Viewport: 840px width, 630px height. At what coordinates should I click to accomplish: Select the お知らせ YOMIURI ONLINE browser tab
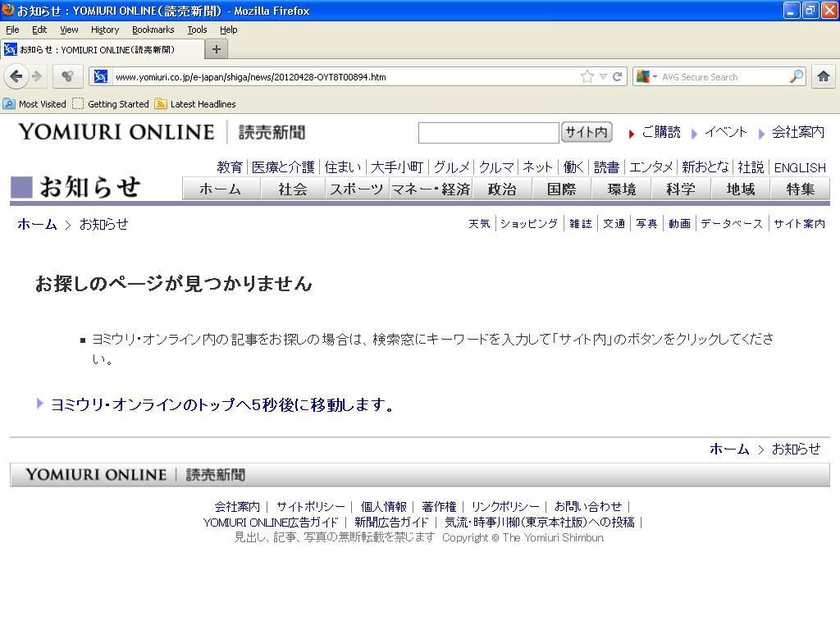102,49
